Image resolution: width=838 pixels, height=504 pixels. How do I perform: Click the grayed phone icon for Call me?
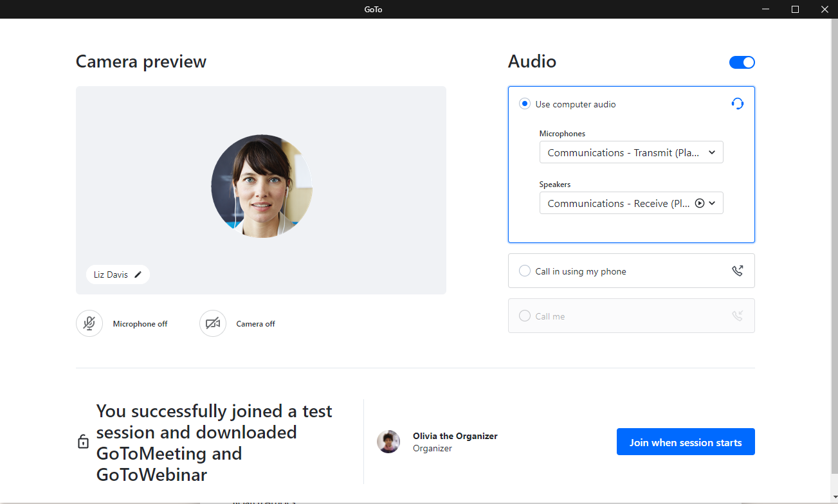[x=738, y=316]
